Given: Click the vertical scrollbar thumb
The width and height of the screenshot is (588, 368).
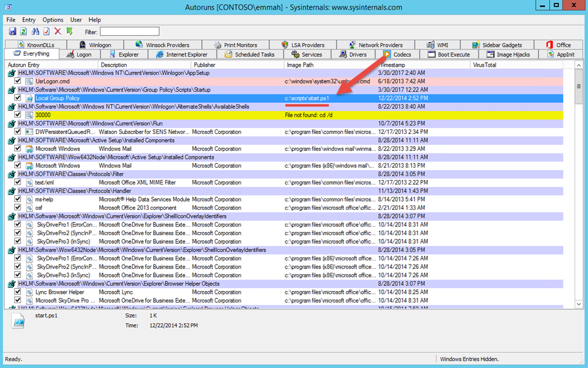Looking at the screenshot, I should click(x=579, y=86).
